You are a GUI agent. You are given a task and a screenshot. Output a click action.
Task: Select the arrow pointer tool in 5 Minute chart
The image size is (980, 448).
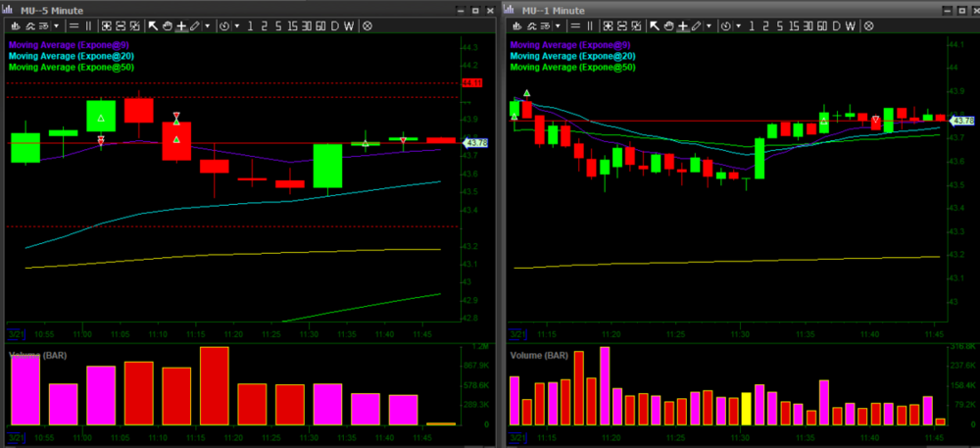pyautogui.click(x=154, y=25)
